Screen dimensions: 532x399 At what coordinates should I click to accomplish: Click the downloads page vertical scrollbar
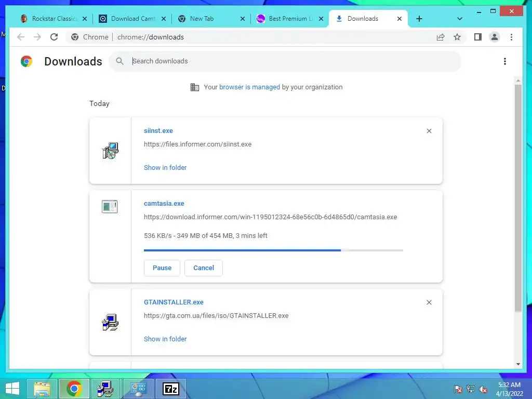click(518, 198)
